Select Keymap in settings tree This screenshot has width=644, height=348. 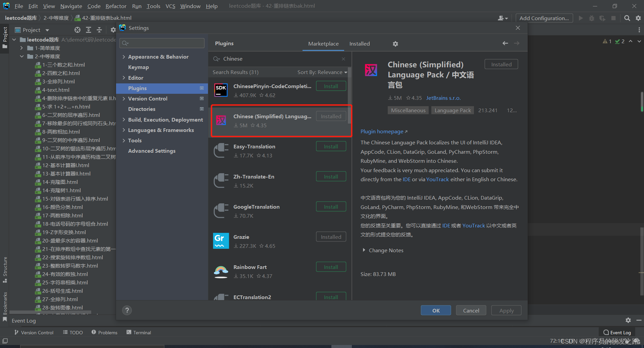pos(138,67)
